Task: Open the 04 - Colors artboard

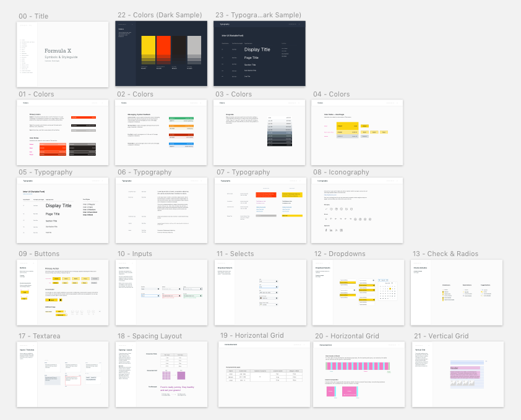Action: coord(357,132)
